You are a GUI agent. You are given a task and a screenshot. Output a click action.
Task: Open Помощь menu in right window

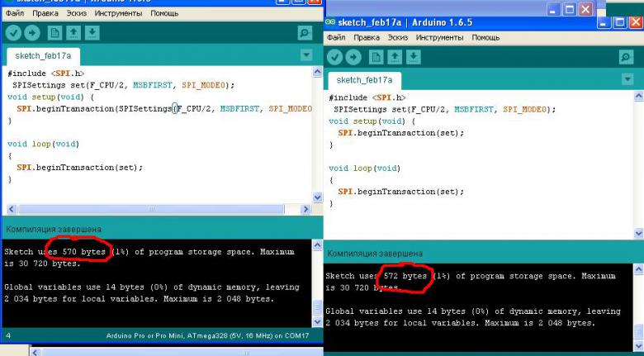click(485, 37)
